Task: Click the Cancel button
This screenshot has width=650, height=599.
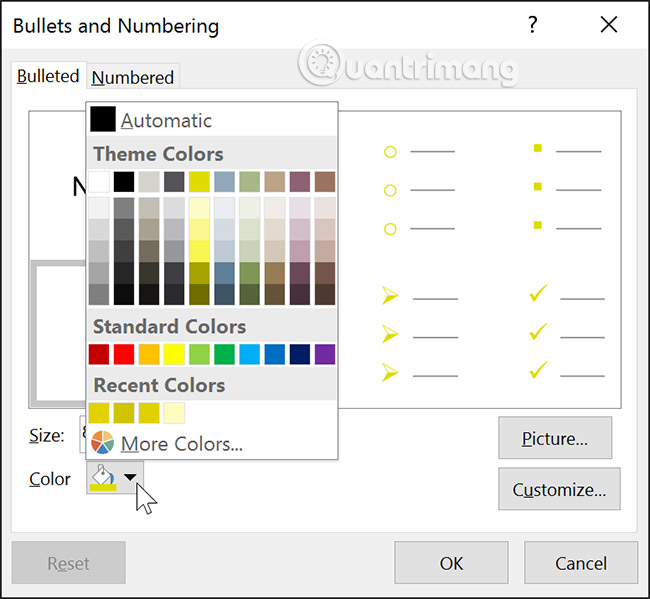Action: (x=581, y=563)
